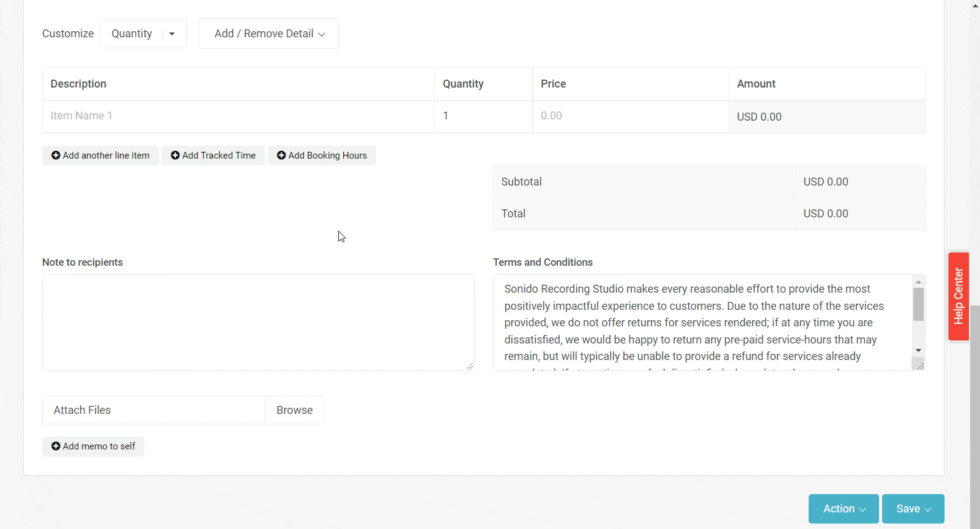Expand the Add / Remove Detail dropdown
The image size is (980, 529).
pos(269,34)
